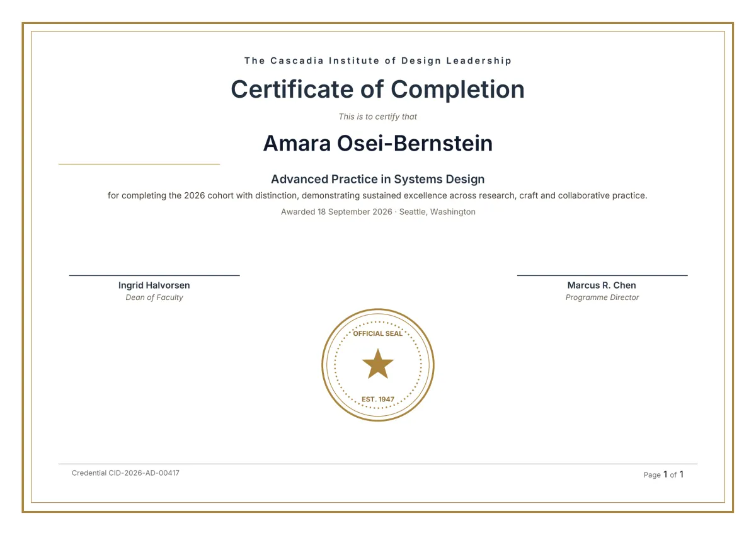This screenshot has height=535, width=756.
Task: Click the EST. 1947 seal text
Action: 378,400
